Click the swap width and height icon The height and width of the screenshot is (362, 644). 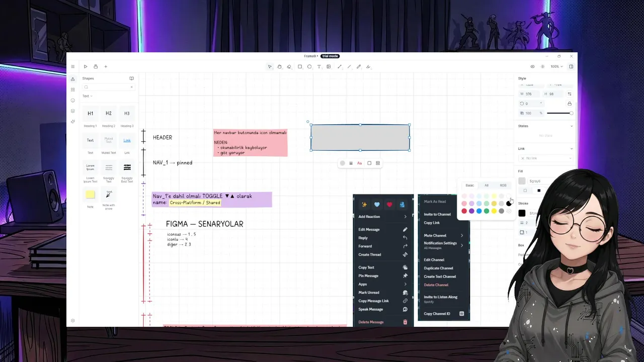click(x=570, y=94)
